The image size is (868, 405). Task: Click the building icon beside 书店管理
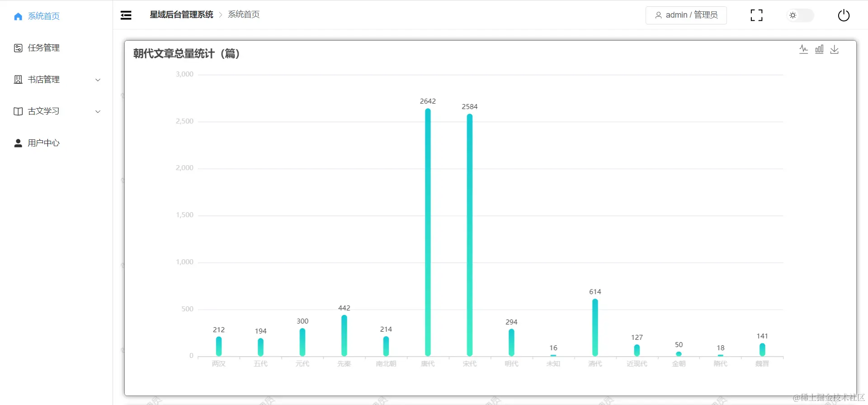tap(18, 80)
